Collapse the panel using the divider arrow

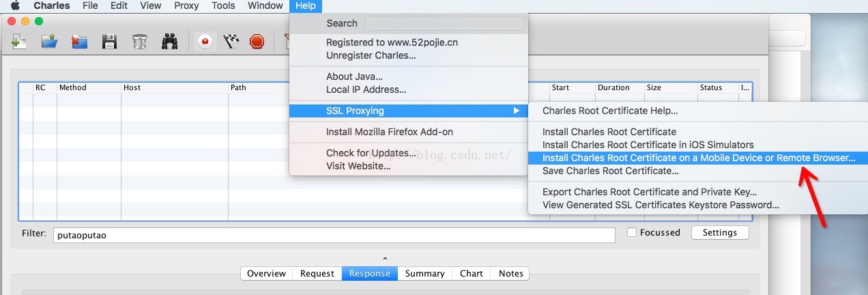pyautogui.click(x=385, y=259)
